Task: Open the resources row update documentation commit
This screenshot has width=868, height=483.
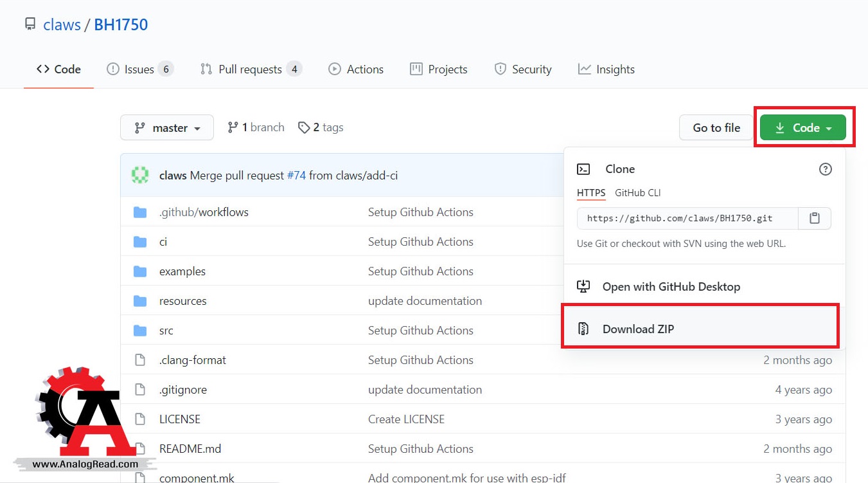Action: [425, 301]
